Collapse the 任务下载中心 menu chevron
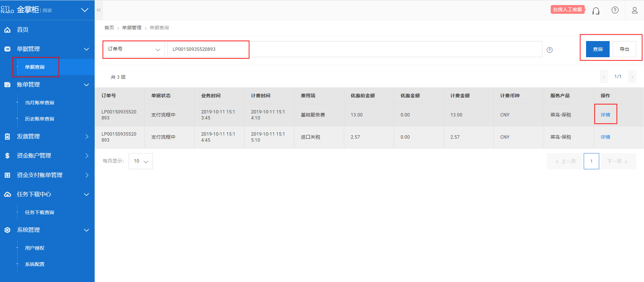 click(x=87, y=195)
